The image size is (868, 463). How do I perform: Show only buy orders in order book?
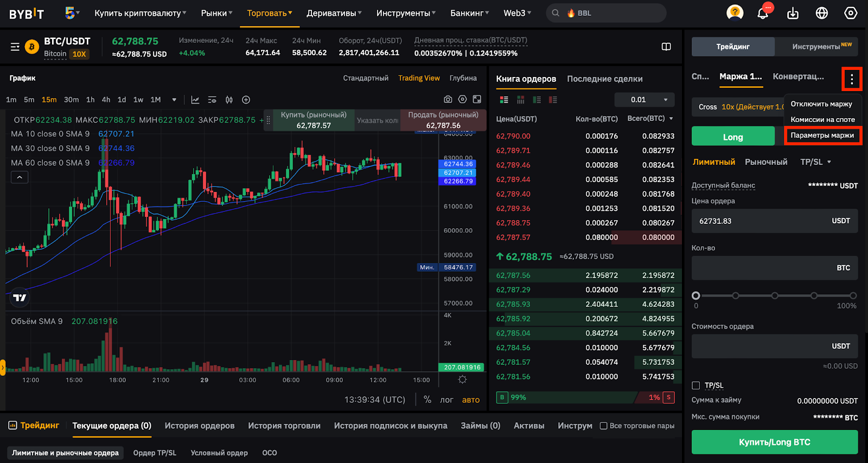(537, 100)
